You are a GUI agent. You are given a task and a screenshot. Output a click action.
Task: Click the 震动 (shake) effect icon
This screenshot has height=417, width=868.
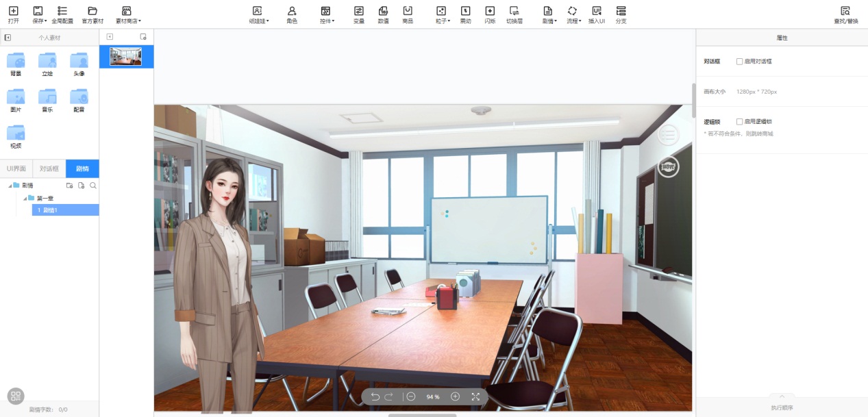tap(465, 14)
